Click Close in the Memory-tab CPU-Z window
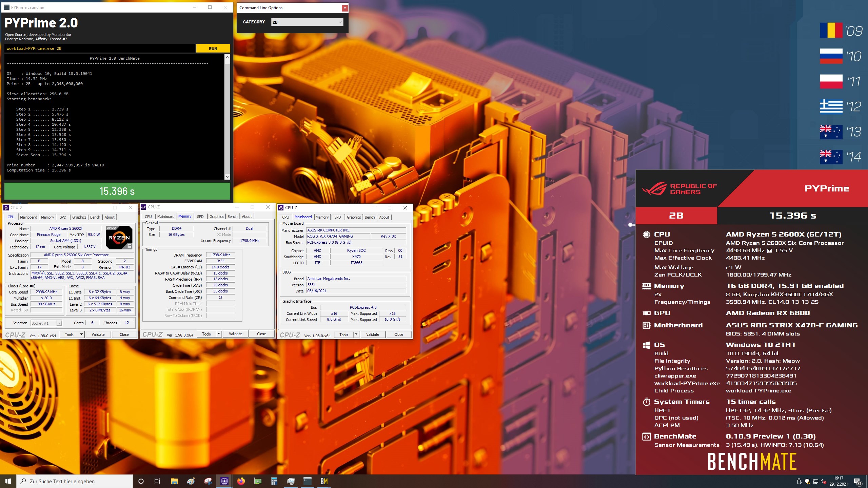 (x=261, y=334)
